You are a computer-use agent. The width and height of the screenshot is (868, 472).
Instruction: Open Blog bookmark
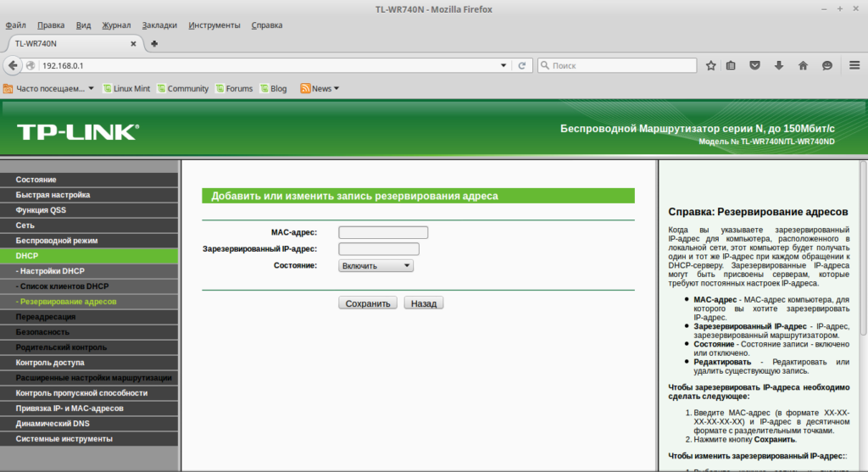pos(274,88)
